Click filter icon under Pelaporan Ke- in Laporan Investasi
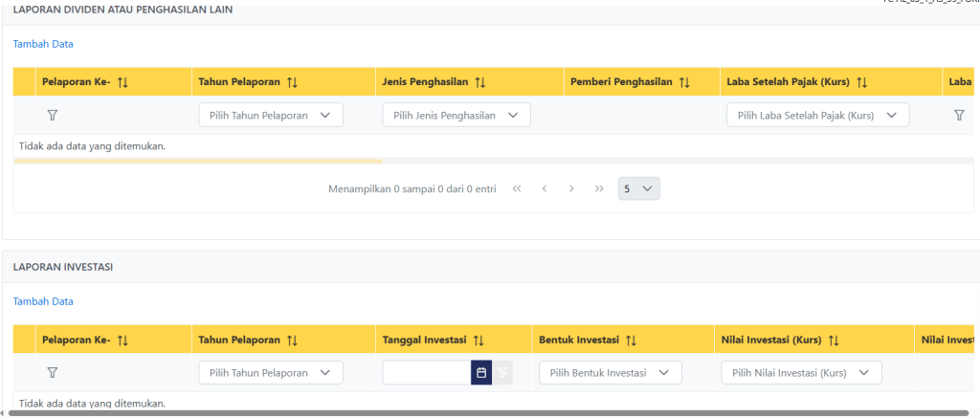The height and width of the screenshot is (418, 980). point(53,373)
